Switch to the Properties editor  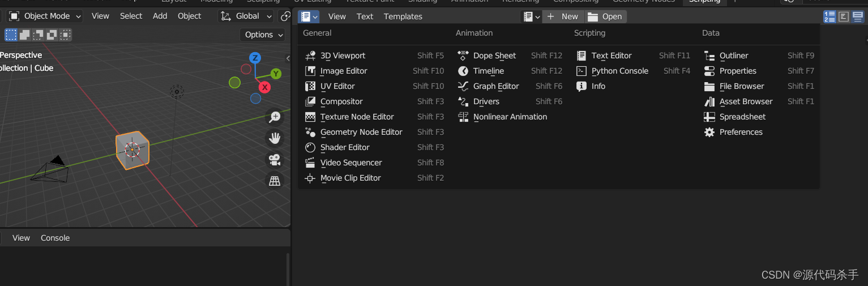759,71
